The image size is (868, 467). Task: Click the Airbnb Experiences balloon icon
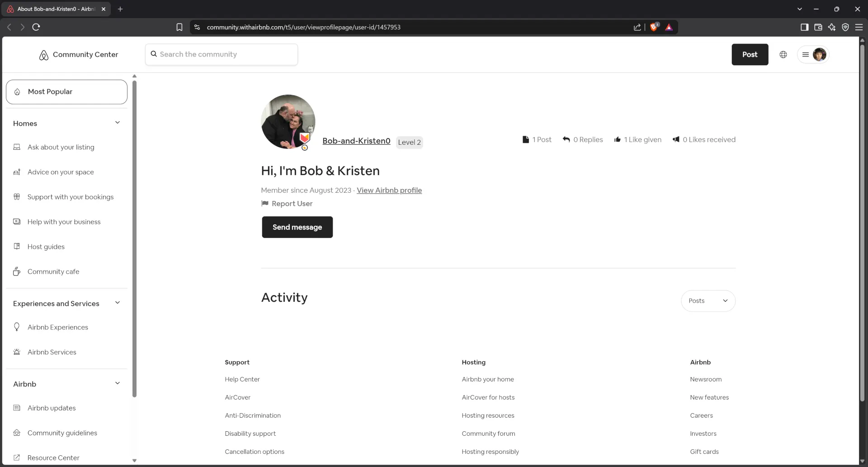coord(17,327)
